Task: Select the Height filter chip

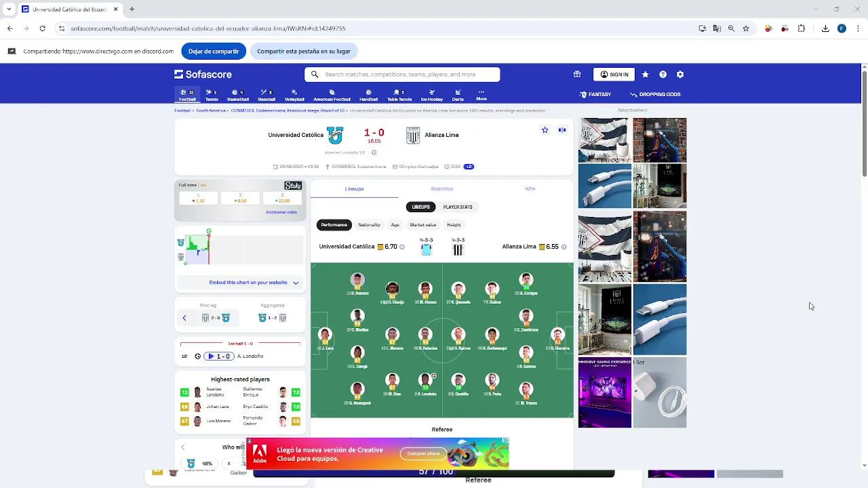Action: 454,225
